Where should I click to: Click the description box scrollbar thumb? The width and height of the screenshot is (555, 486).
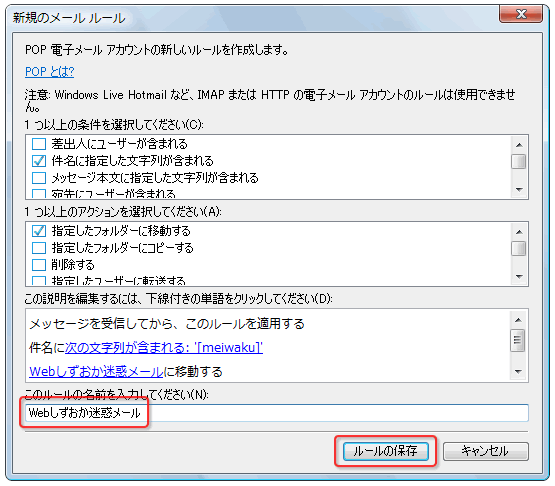517,340
